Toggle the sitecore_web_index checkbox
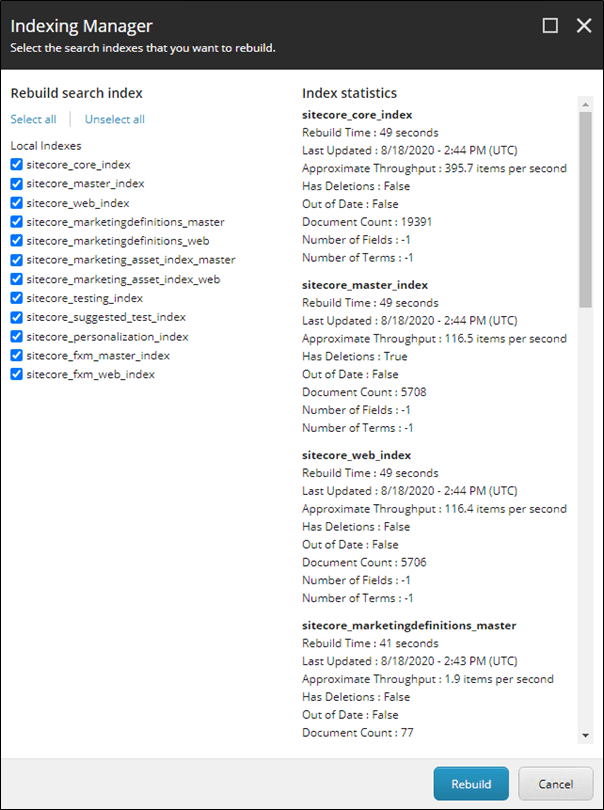The height and width of the screenshot is (810, 604). coord(17,202)
